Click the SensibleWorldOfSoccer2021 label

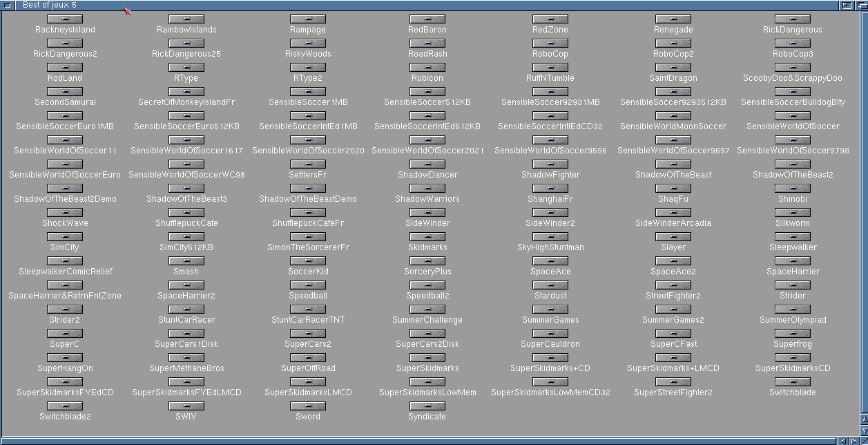[x=427, y=151]
